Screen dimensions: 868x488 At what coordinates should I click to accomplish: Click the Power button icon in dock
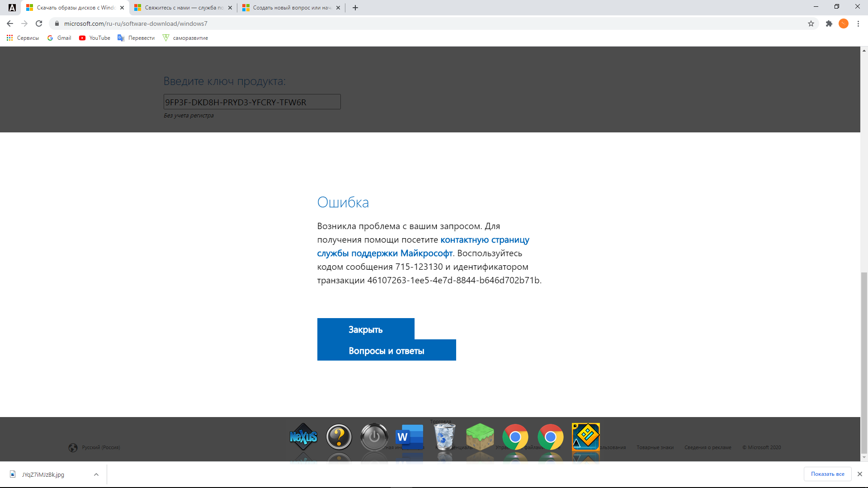pos(374,437)
